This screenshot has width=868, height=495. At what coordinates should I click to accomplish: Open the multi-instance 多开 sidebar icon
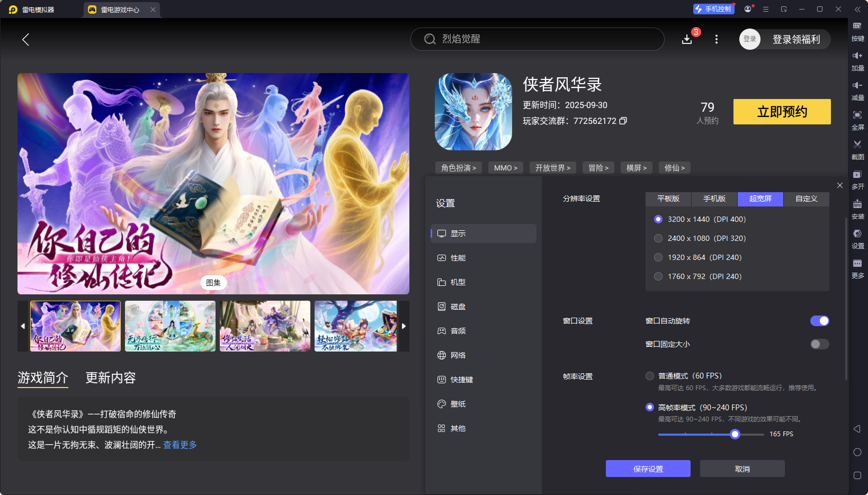(857, 175)
